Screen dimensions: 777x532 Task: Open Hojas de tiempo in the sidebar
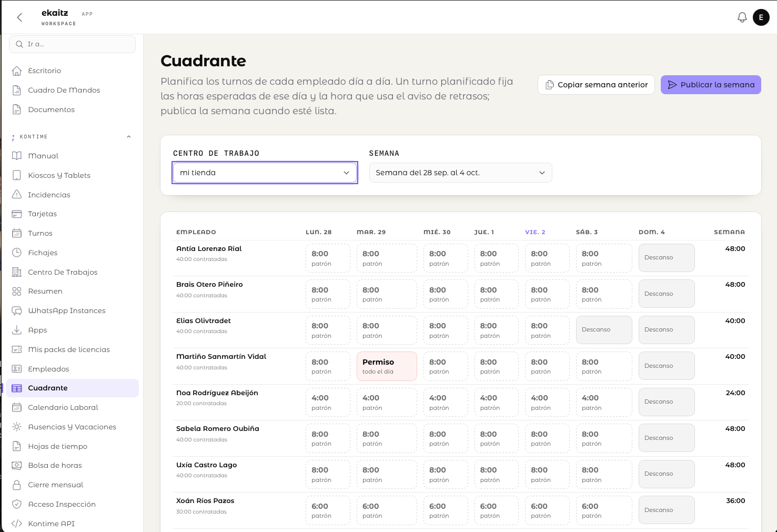coord(73,446)
